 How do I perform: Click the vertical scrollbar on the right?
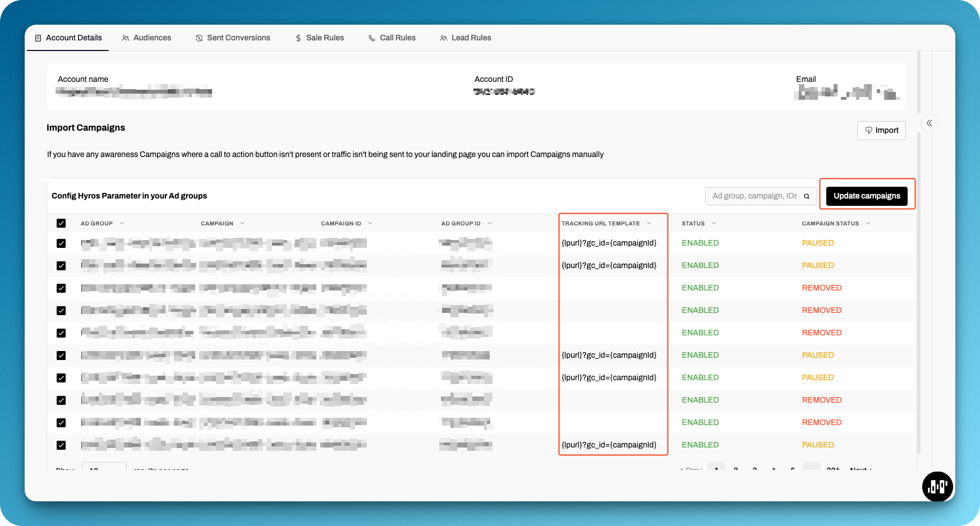918,252
